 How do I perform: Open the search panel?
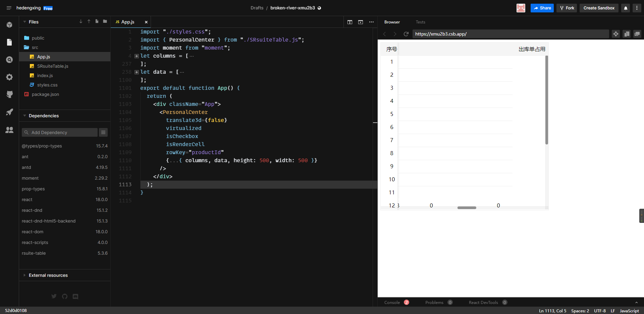click(9, 60)
